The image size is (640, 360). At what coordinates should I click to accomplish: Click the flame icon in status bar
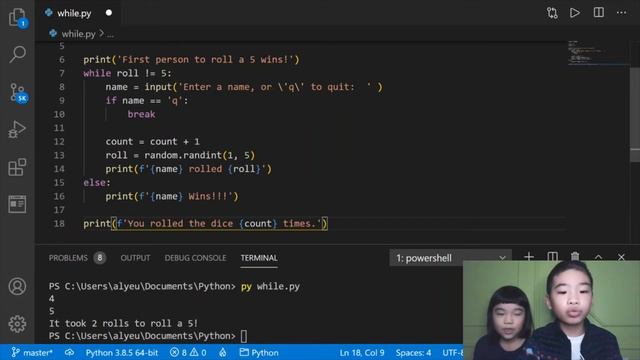tap(222, 353)
